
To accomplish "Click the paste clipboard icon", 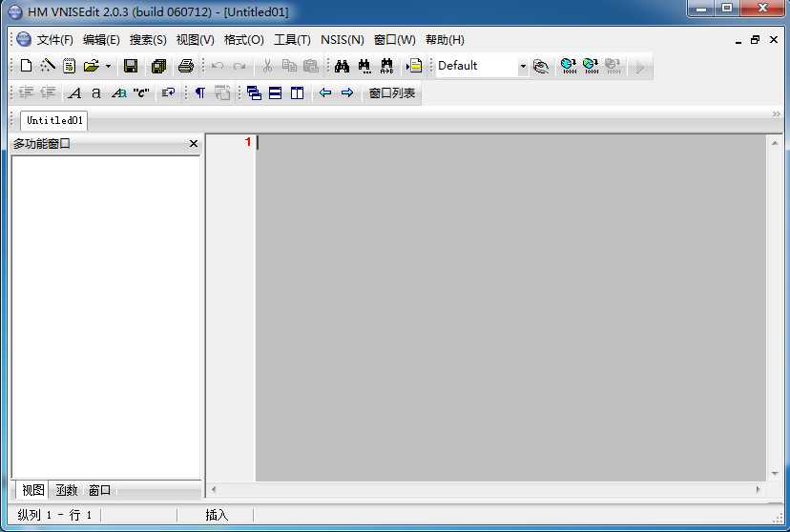I will 311,66.
